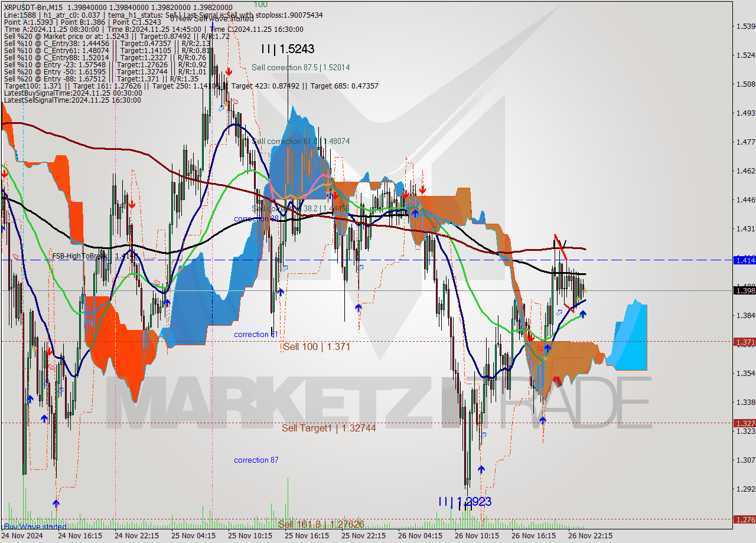Click the 'Sell Target1 | 1.32744' label

pyautogui.click(x=329, y=427)
